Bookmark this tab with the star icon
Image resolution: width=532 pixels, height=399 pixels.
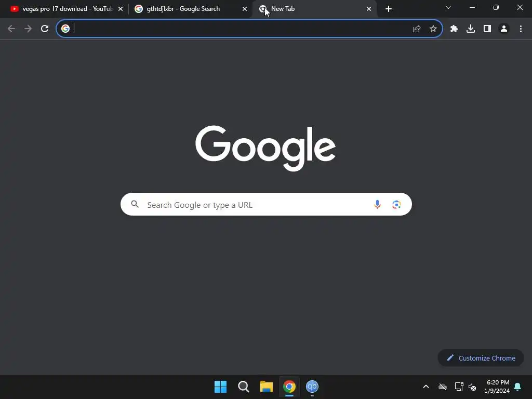pyautogui.click(x=433, y=29)
